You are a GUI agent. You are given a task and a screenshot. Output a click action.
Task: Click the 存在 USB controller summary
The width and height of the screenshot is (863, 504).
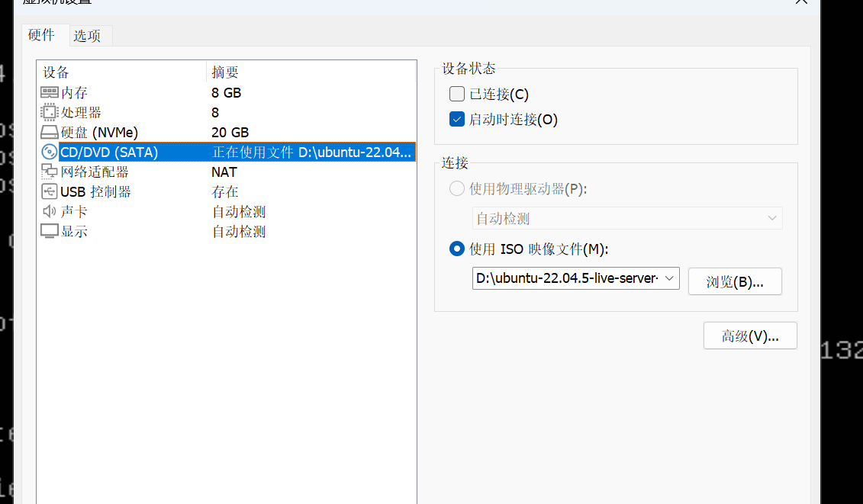(x=225, y=191)
